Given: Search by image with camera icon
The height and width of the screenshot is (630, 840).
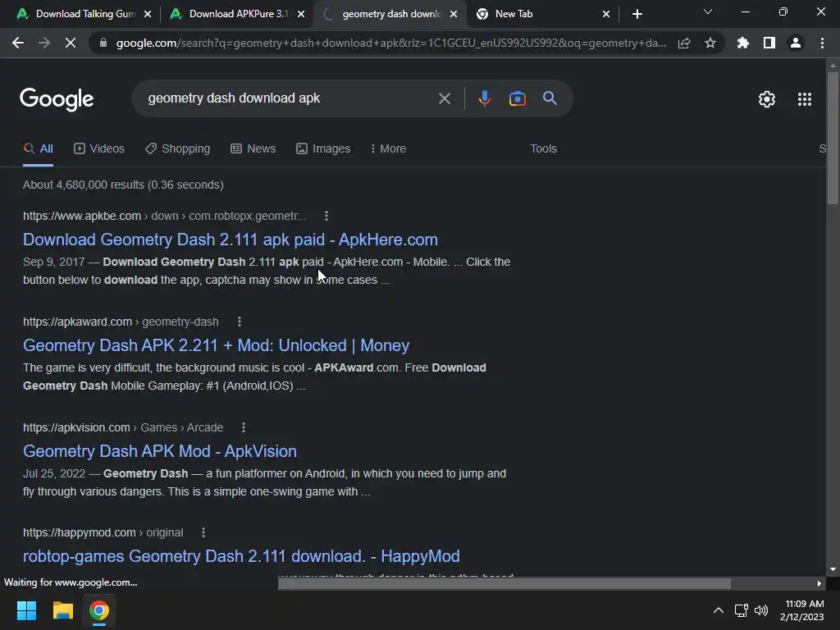Looking at the screenshot, I should (517, 98).
